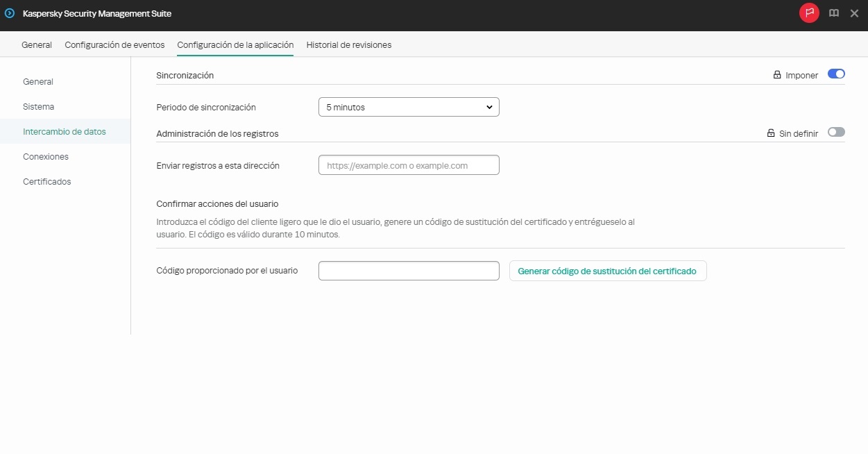Viewport: 868px width, 454px height.
Task: Open the help book icon
Action: [834, 12]
